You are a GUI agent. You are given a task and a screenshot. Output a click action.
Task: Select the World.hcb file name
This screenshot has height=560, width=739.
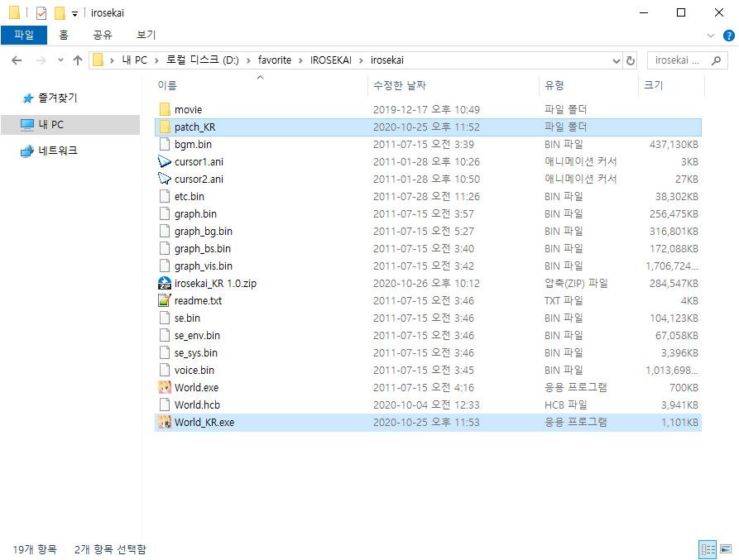(197, 405)
